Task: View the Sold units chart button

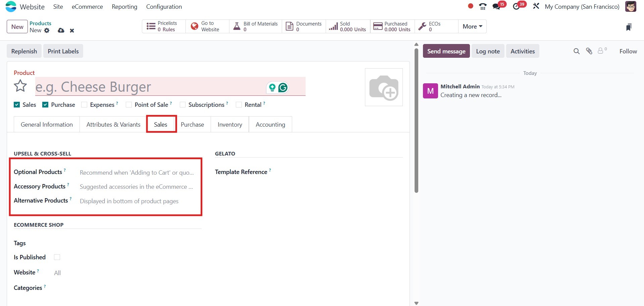Action: [x=348, y=26]
